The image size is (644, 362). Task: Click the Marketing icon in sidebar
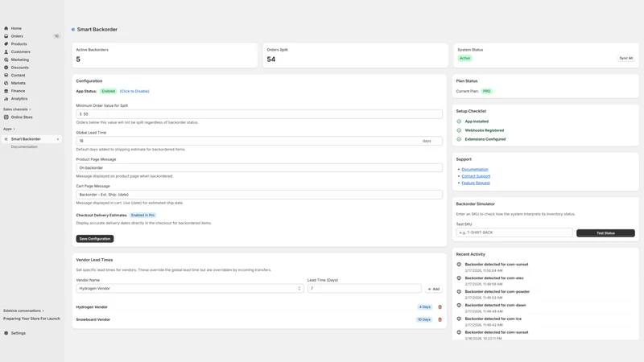pyautogui.click(x=6, y=60)
